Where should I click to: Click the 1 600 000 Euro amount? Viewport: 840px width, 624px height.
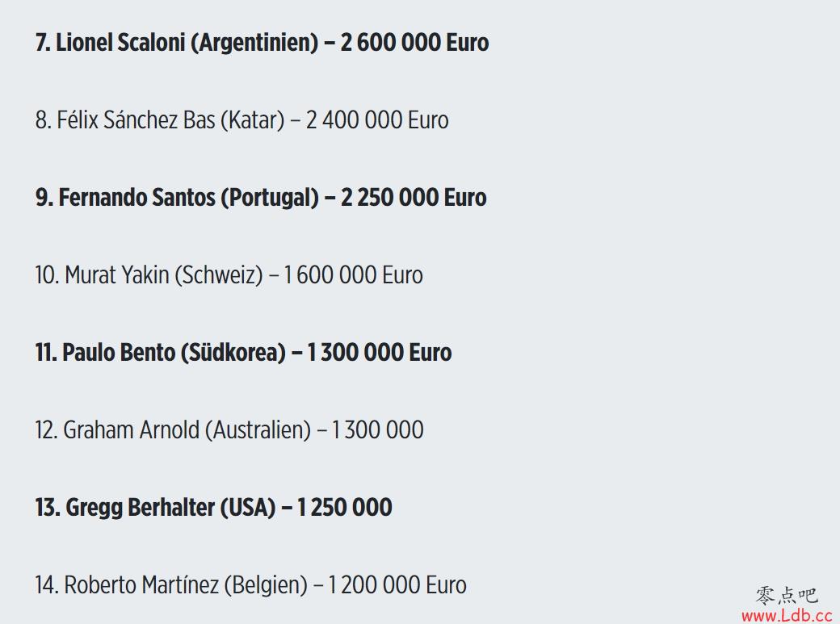click(353, 275)
